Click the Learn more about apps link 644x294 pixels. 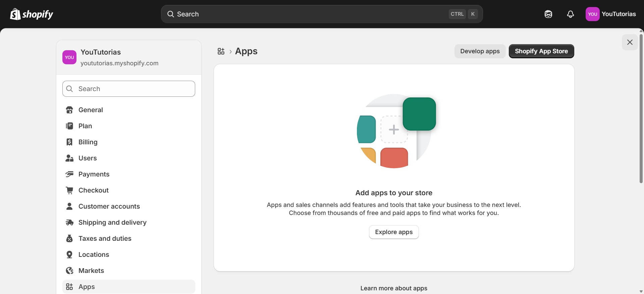point(394,288)
